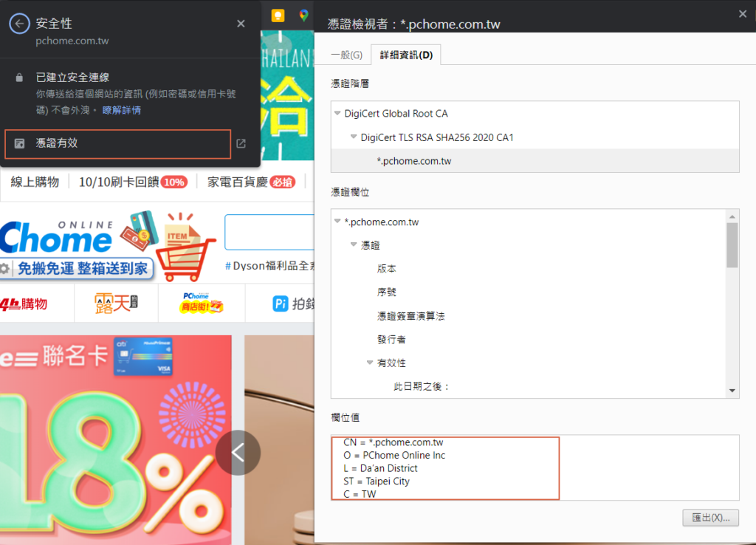This screenshot has width=756, height=545.
Task: Switch to the 一般(G) tab
Action: [347, 55]
